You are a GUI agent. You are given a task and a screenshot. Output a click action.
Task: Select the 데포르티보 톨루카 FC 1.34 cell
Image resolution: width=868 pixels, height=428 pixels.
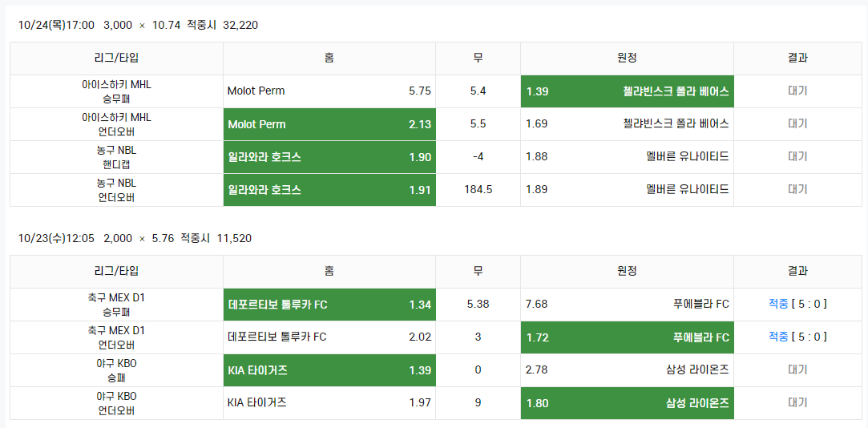[329, 304]
